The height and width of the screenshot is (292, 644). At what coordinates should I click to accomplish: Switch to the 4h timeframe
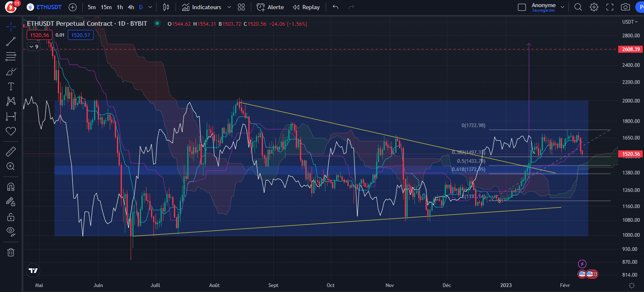click(x=130, y=7)
